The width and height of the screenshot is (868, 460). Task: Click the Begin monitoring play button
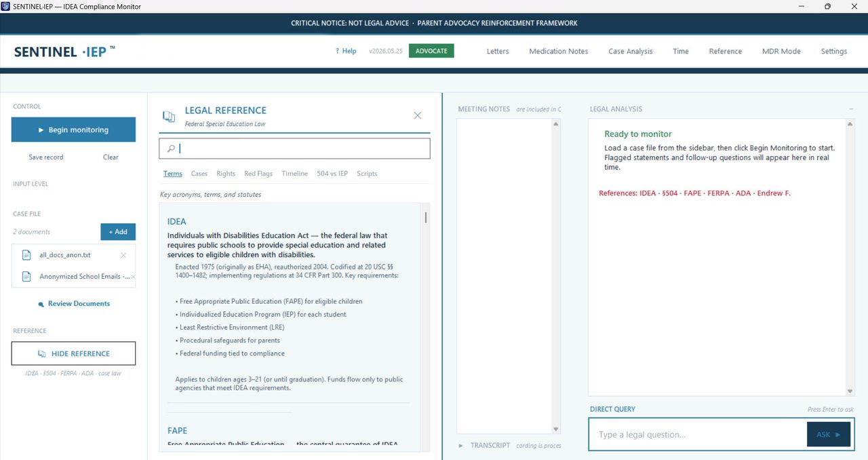point(73,130)
